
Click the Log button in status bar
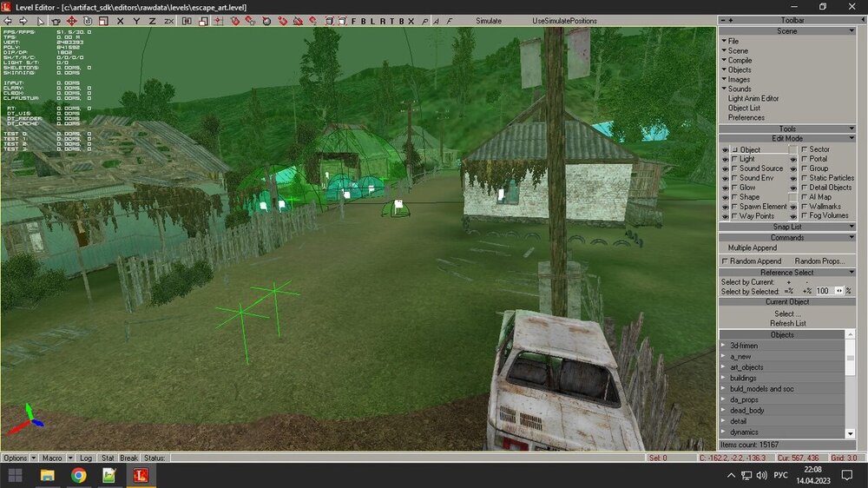pos(86,458)
